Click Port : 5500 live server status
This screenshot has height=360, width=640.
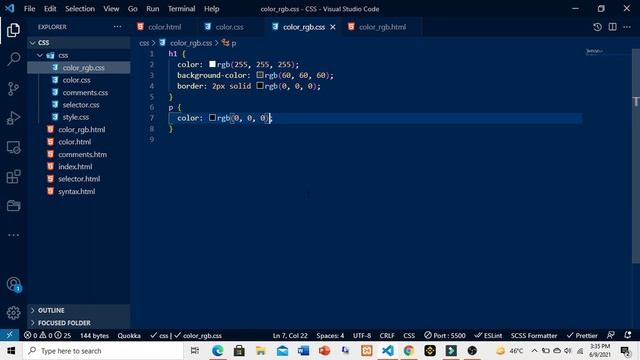tap(444, 336)
